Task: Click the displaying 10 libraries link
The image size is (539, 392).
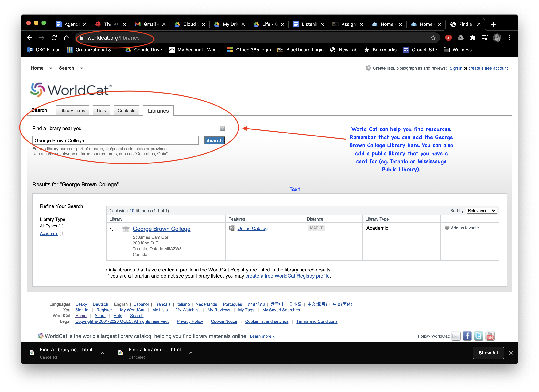Action: pyautogui.click(x=132, y=211)
